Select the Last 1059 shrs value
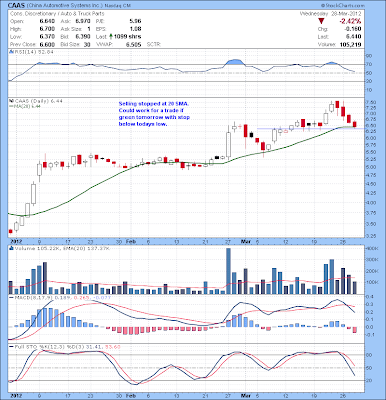The image size is (386, 400). click(x=127, y=37)
